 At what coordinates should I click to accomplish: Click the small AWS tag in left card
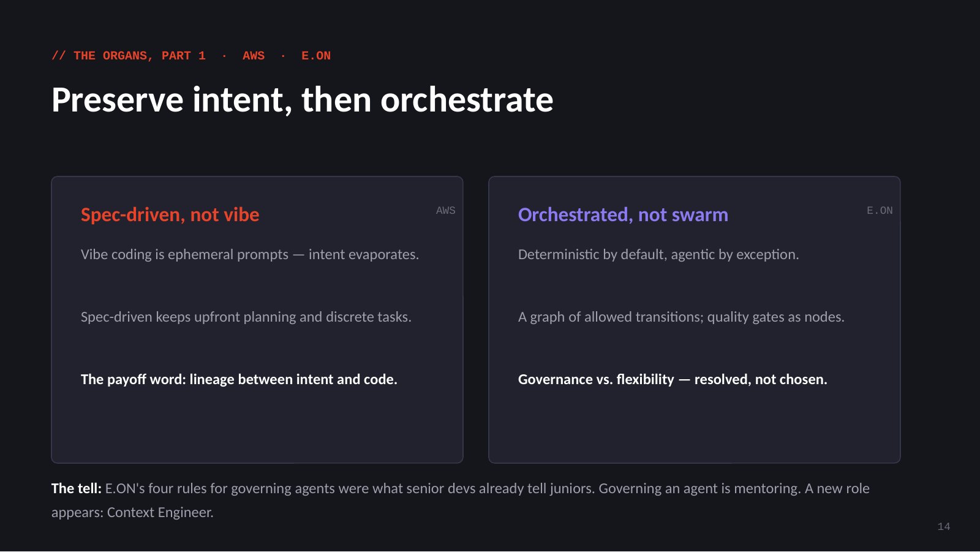pos(446,211)
